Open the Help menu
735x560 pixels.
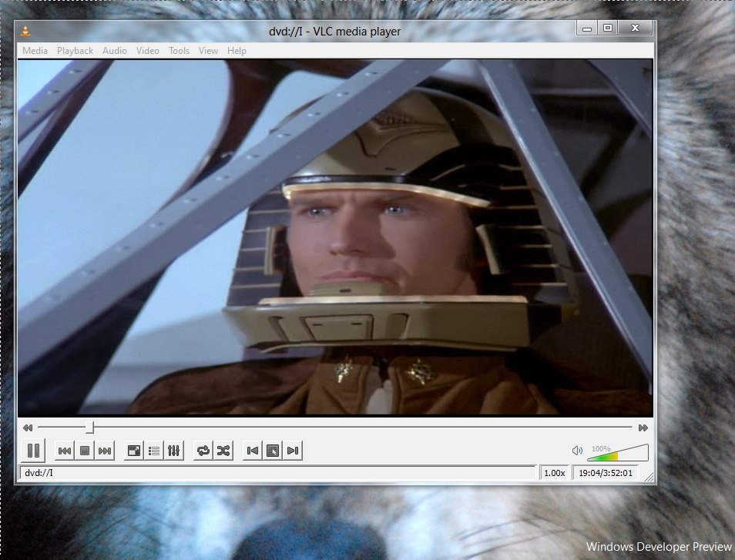tap(237, 51)
